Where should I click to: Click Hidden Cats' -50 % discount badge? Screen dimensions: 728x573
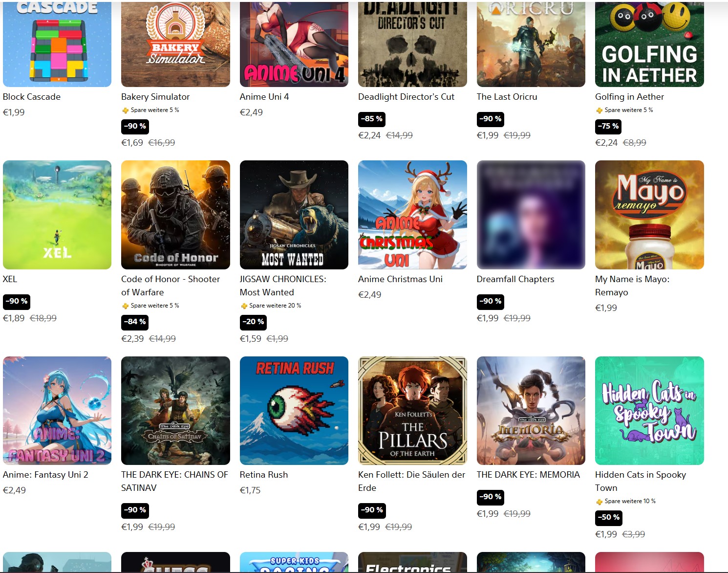(608, 517)
